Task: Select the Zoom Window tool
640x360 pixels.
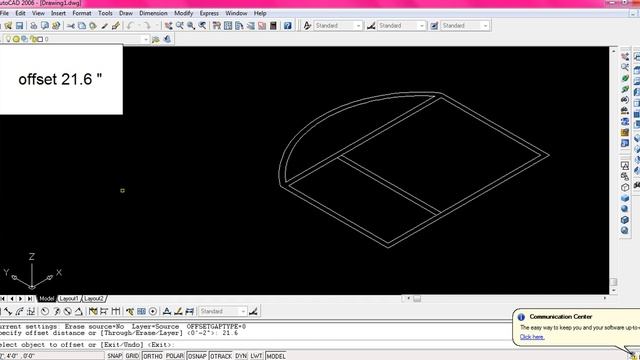Action: click(191, 26)
